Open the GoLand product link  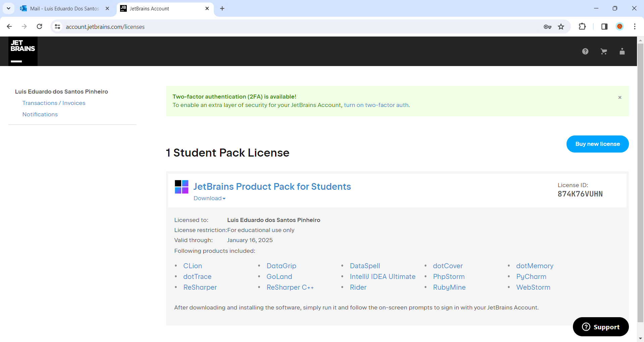279,277
